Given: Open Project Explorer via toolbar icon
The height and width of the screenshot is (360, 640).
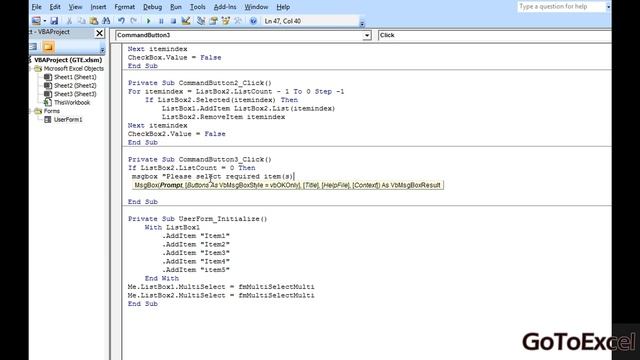Looking at the screenshot, I should click(201, 21).
